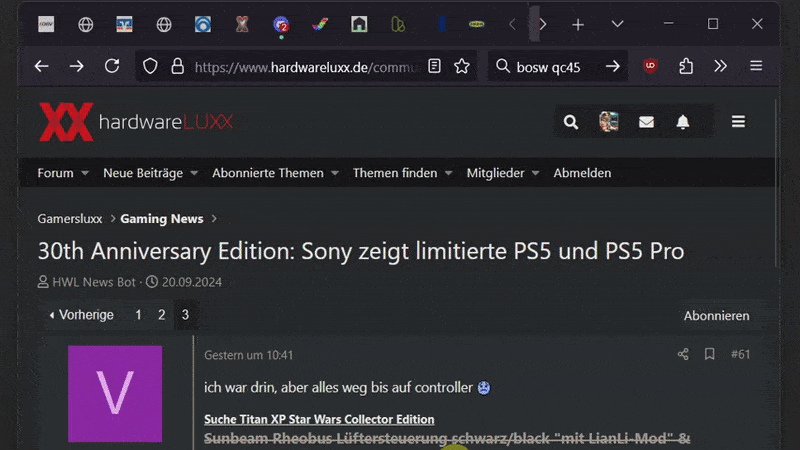Open permalink #61

(740, 354)
